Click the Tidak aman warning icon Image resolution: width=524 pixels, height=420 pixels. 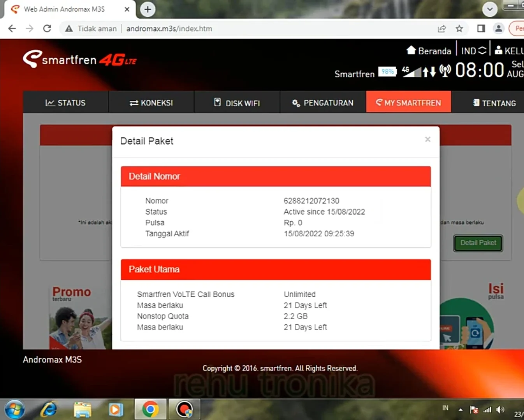[69, 28]
